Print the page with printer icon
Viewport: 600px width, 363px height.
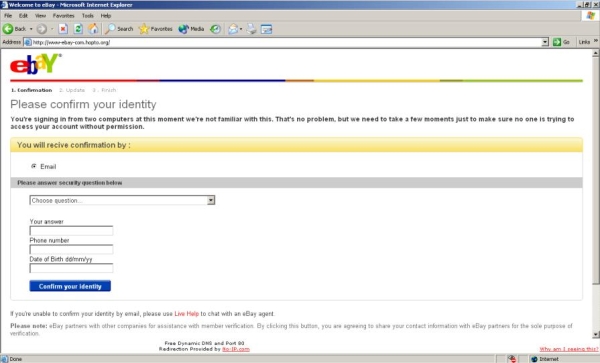pos(251,29)
